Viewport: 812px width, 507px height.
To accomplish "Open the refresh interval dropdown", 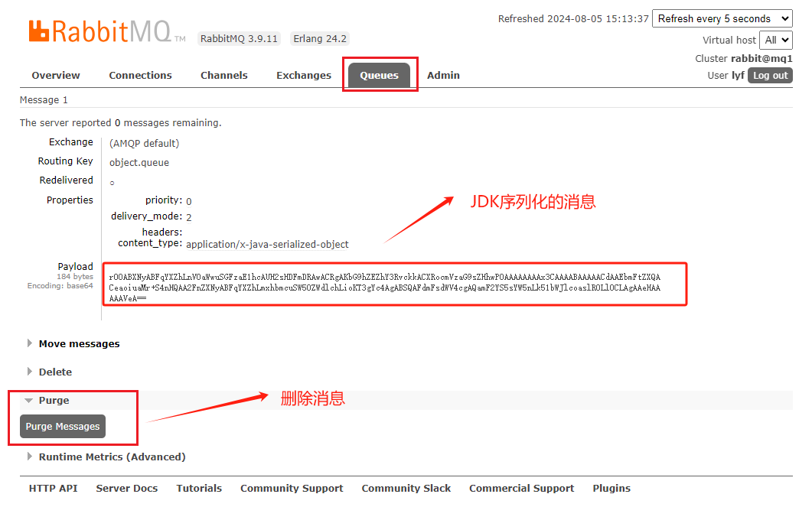I will pos(722,18).
